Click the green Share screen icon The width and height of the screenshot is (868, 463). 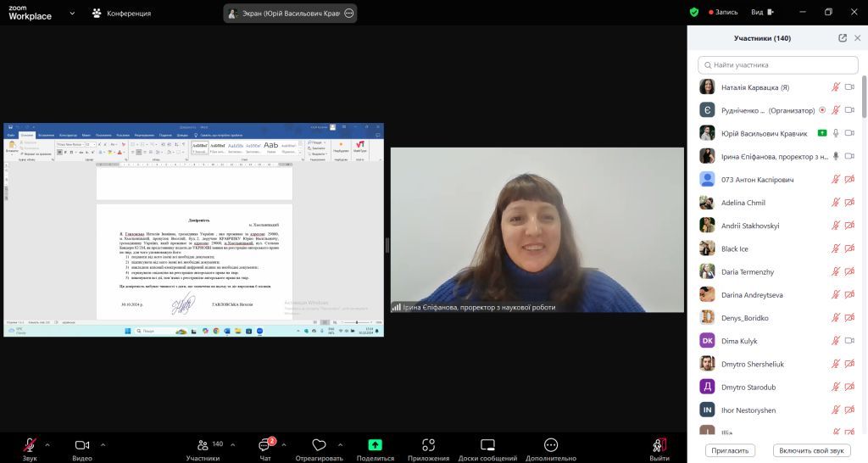coord(376,444)
